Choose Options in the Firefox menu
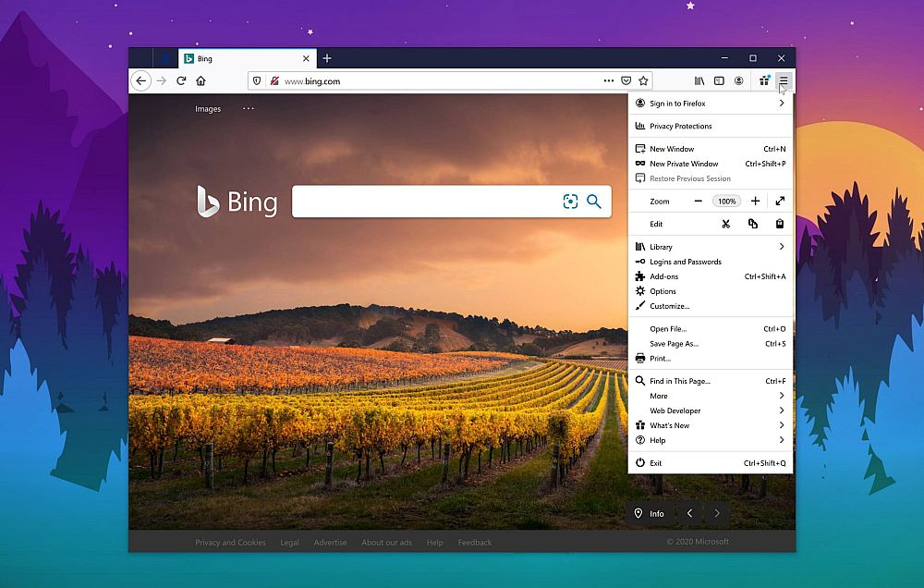Viewport: 924px width, 588px height. coord(663,291)
